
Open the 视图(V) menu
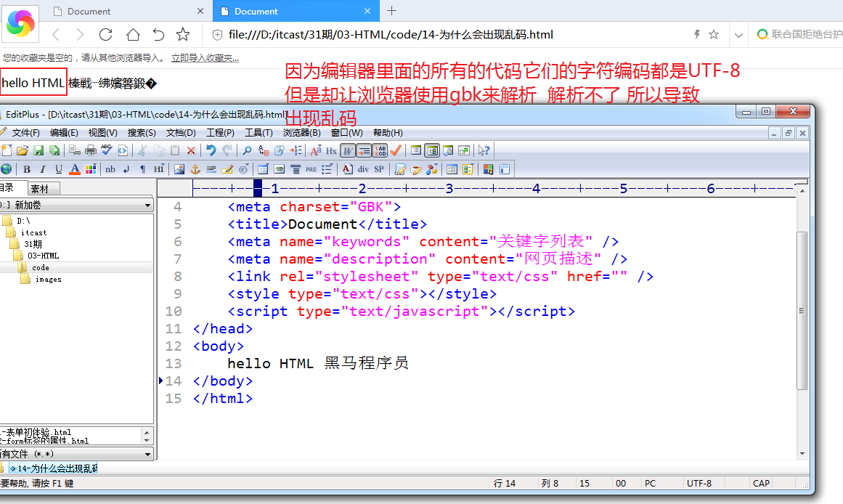pos(102,133)
